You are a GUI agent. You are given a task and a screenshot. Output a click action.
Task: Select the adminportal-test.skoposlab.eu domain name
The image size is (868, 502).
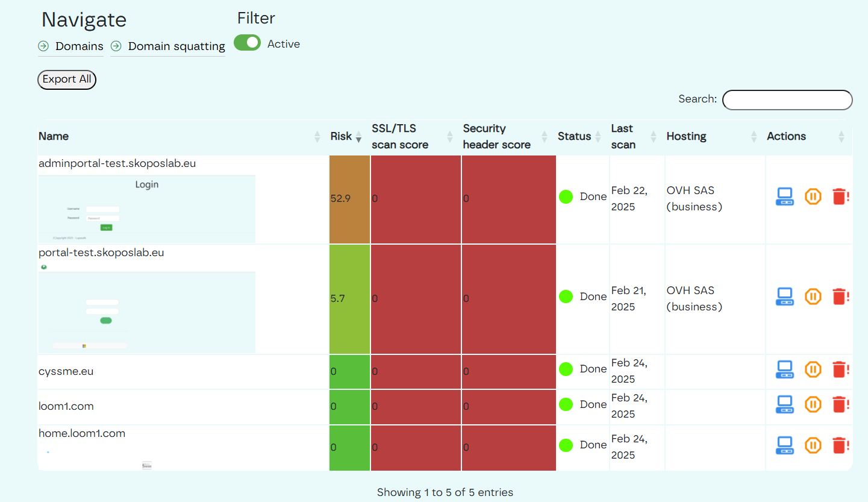[117, 163]
